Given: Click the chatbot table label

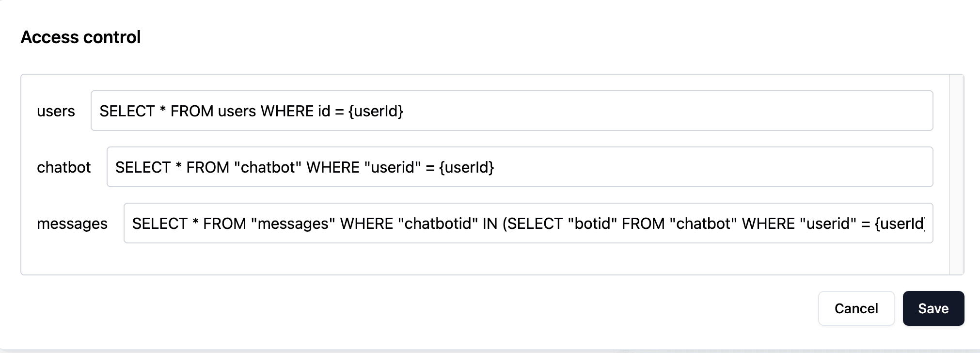Looking at the screenshot, I should coord(63,167).
